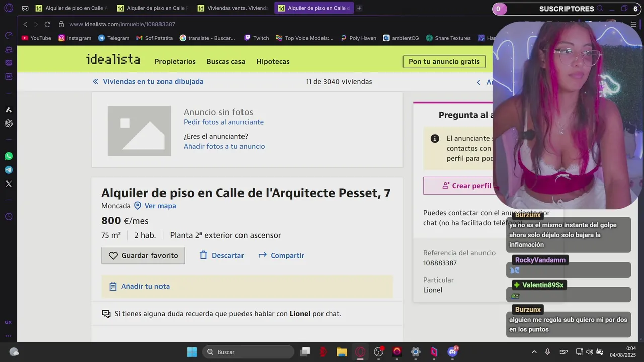Open the purple M square sidebar icon
Viewport: 644px width, 362px height.
coord(9,77)
